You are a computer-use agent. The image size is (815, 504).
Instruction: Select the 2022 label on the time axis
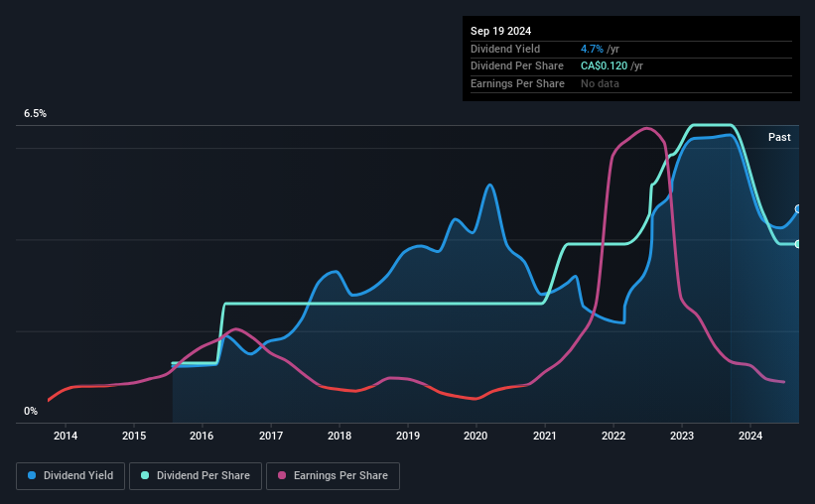tap(613, 436)
